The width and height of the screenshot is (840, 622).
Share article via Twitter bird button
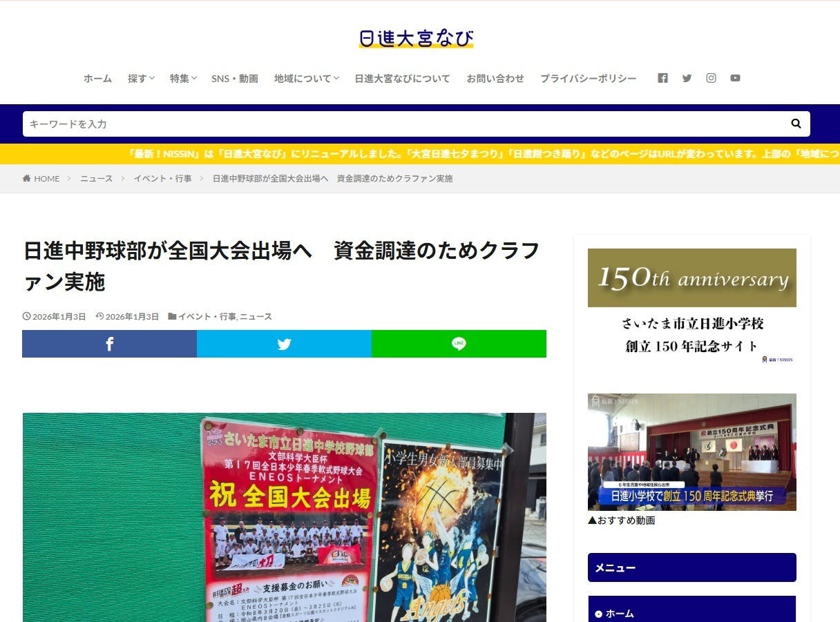click(x=284, y=344)
